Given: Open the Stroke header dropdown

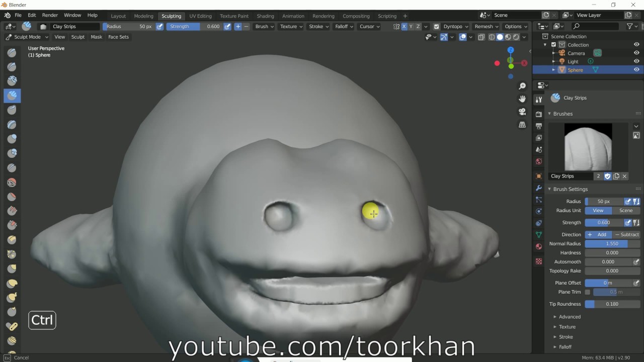Looking at the screenshot, I should point(319,26).
